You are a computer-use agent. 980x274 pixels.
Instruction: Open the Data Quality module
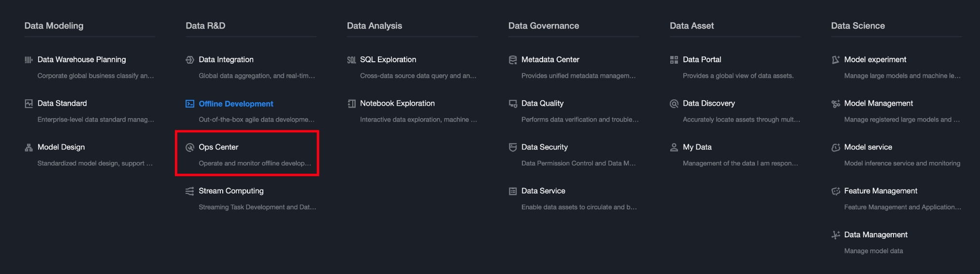(x=542, y=103)
